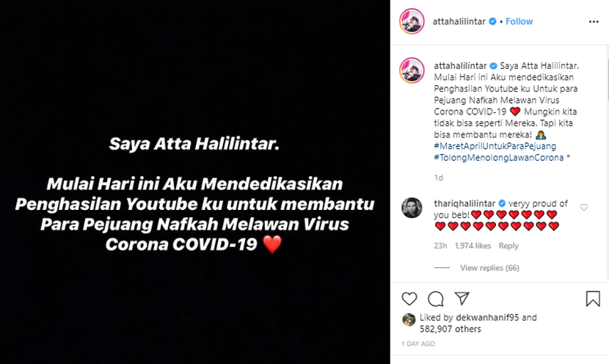Screen dimensions: 609x364
Task: Click the verified badge in header
Action: pyautogui.click(x=492, y=21)
